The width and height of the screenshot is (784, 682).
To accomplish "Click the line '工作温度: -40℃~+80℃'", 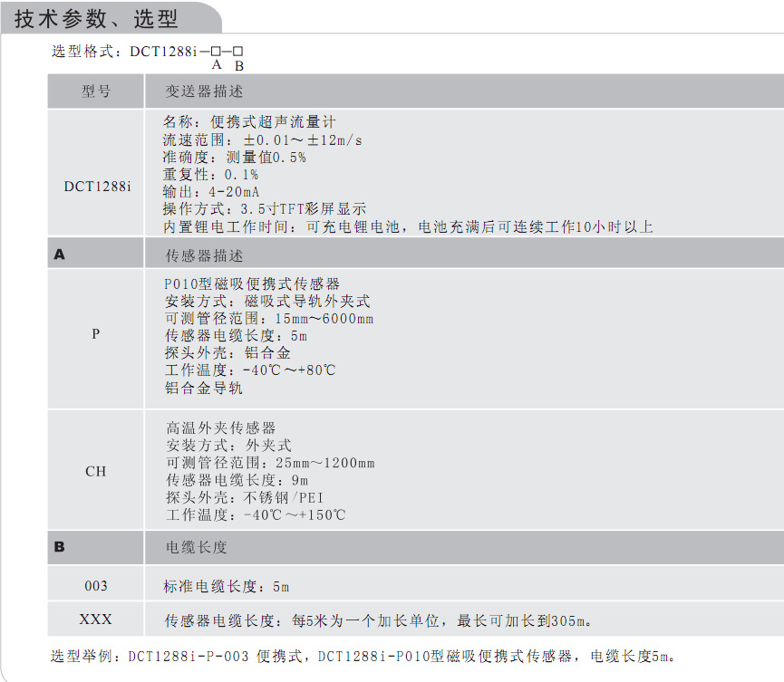I will coord(250,370).
